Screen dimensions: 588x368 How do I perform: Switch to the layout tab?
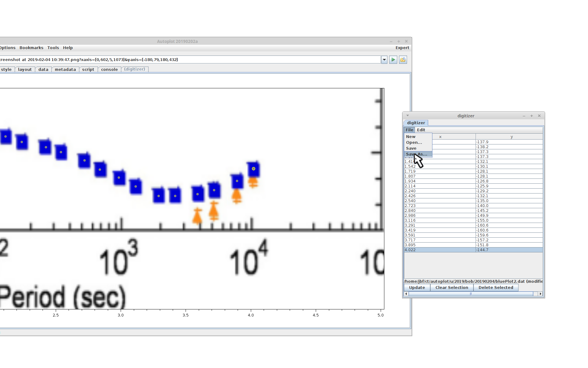25,70
